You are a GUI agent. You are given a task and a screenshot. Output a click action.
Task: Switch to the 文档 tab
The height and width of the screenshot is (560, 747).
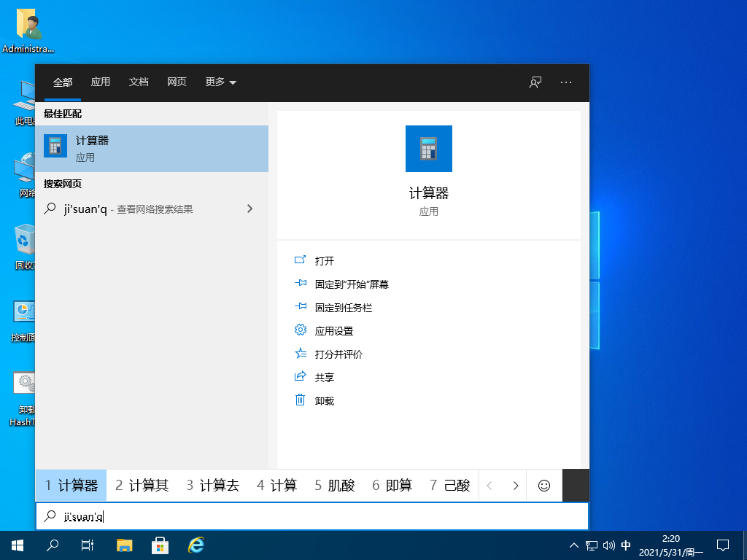(x=139, y=82)
